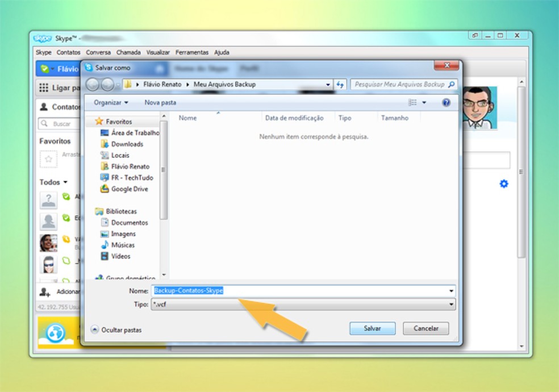The image size is (559, 392).
Task: Open the Ajuda menu in the Skype window
Action: [x=222, y=52]
